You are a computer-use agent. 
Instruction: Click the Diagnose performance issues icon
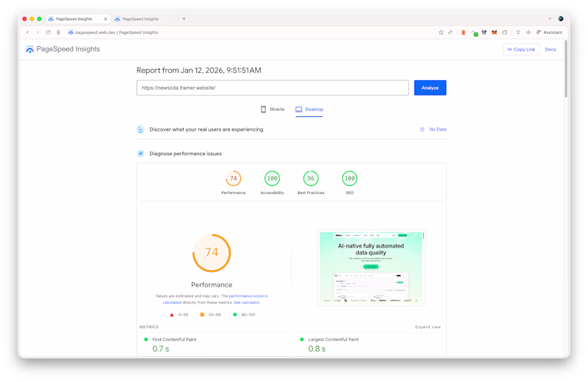click(140, 154)
